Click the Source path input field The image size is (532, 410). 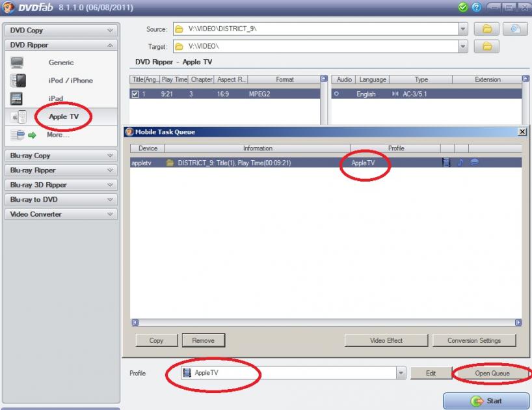click(315, 29)
